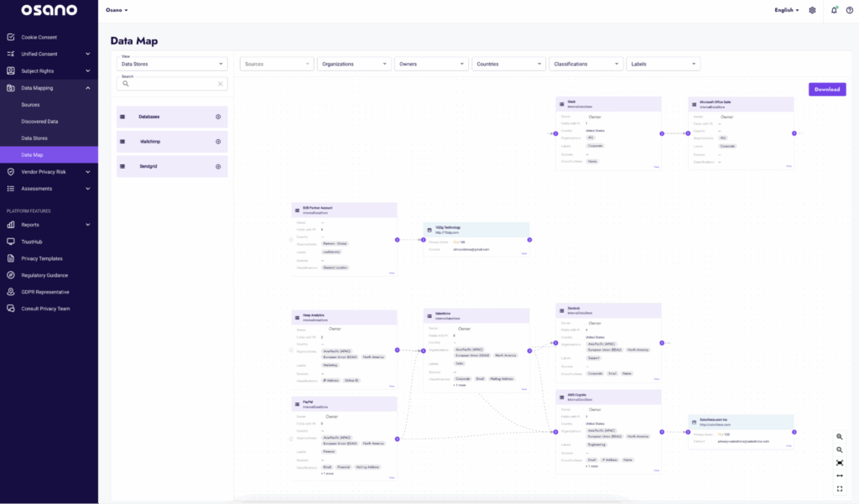Open the Osano organization switcher
The height and width of the screenshot is (504, 859).
tap(117, 10)
